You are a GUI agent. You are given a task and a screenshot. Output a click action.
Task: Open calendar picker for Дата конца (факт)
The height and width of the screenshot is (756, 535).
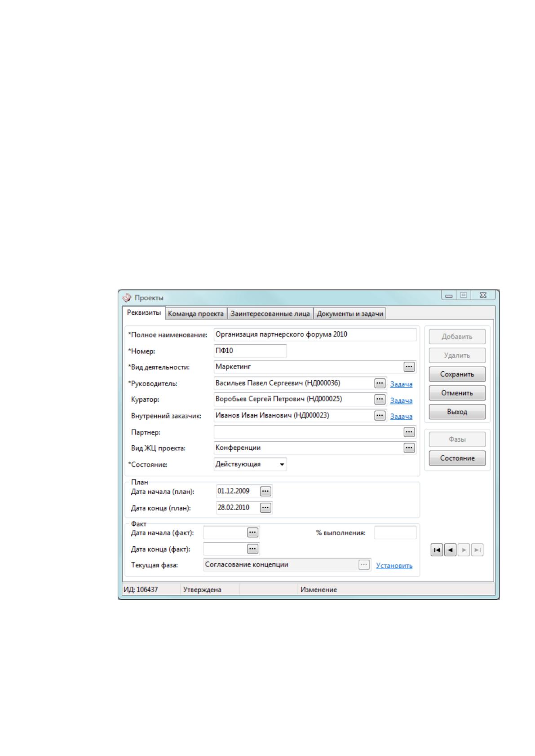(253, 549)
